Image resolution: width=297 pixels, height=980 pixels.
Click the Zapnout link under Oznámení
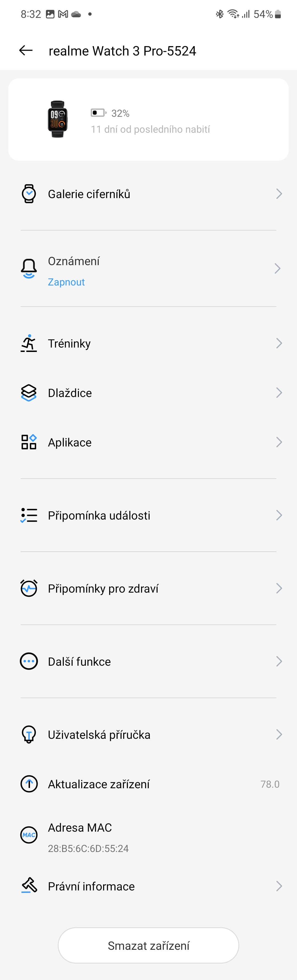[x=66, y=282]
